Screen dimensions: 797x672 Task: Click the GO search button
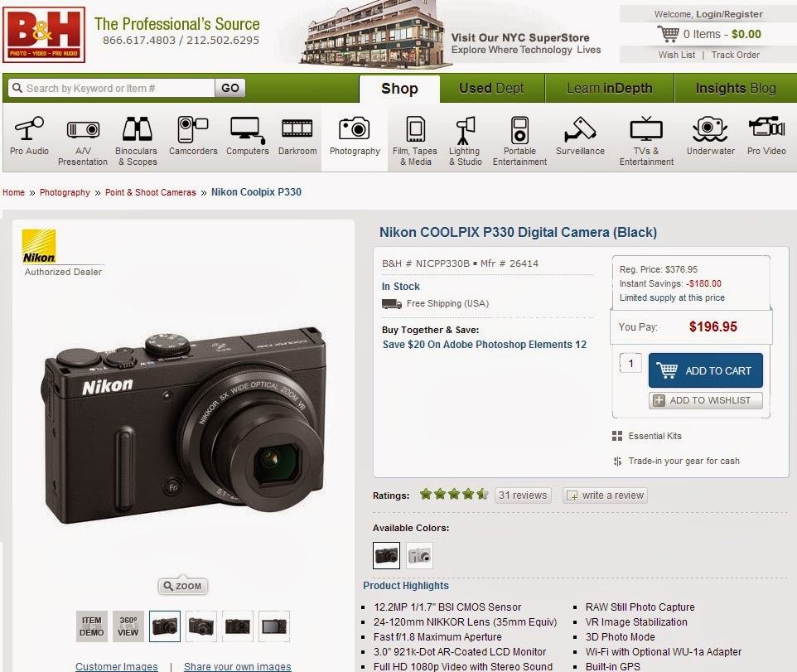(x=230, y=88)
